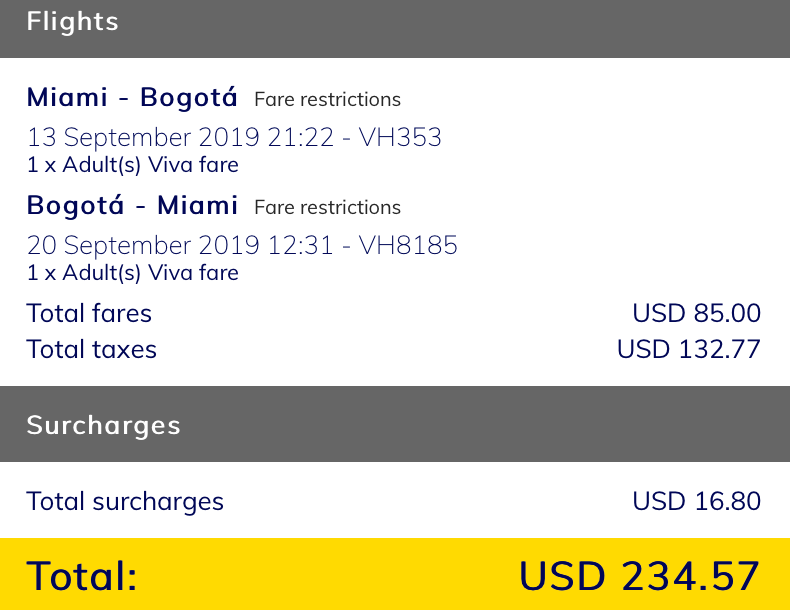Click the Surcharges section header
Screen dimensions: 790x610
[103, 425]
